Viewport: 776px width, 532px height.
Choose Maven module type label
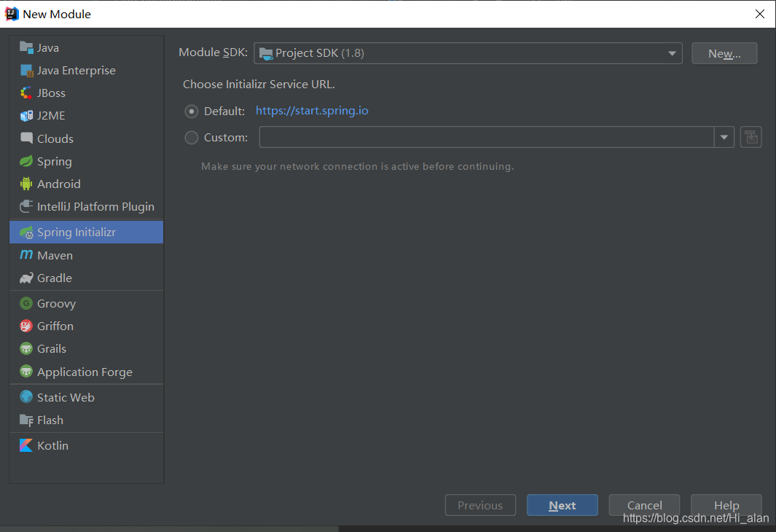(55, 255)
